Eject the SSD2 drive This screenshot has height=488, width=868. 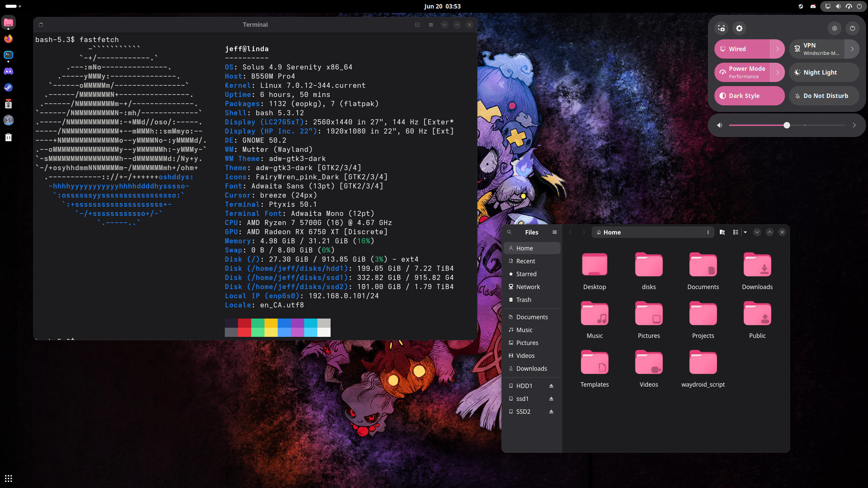pyautogui.click(x=551, y=411)
